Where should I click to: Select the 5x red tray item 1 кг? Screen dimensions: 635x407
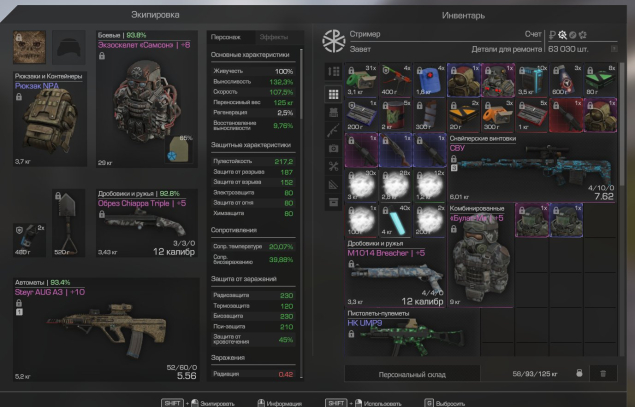(x=532, y=115)
